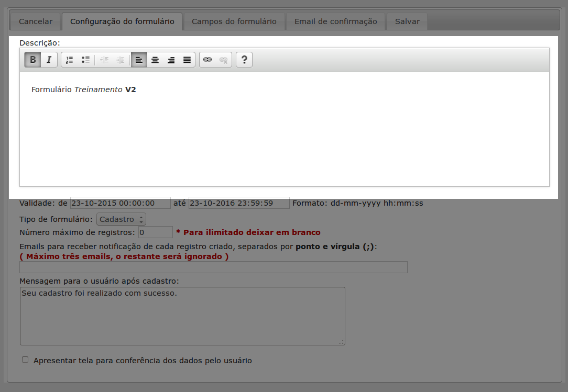Insert a numbered list

click(69, 60)
